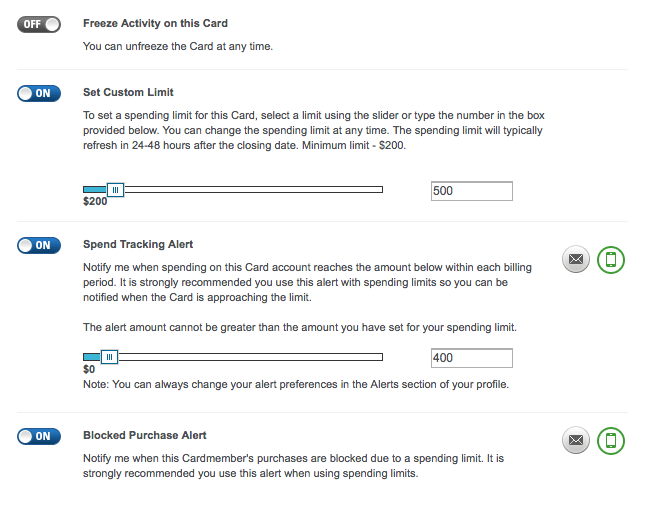
Task: Click the Set Custom Limit heading
Action: (x=129, y=93)
